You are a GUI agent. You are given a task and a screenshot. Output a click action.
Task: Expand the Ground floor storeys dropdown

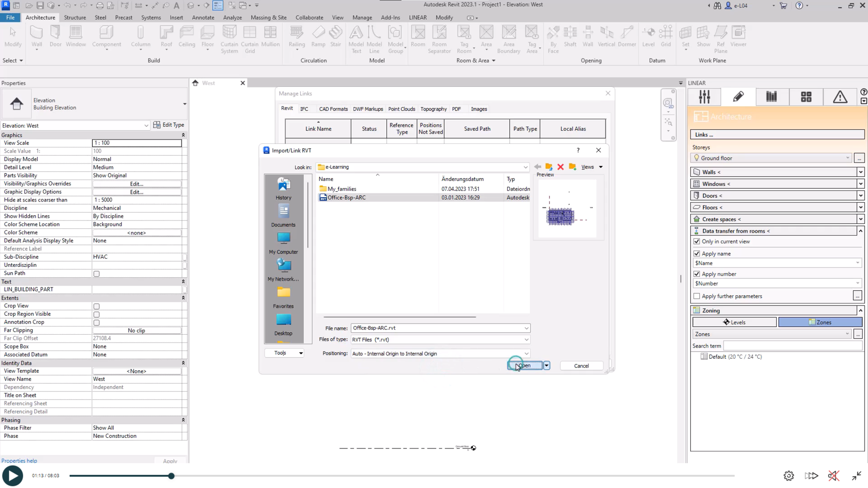pyautogui.click(x=848, y=158)
